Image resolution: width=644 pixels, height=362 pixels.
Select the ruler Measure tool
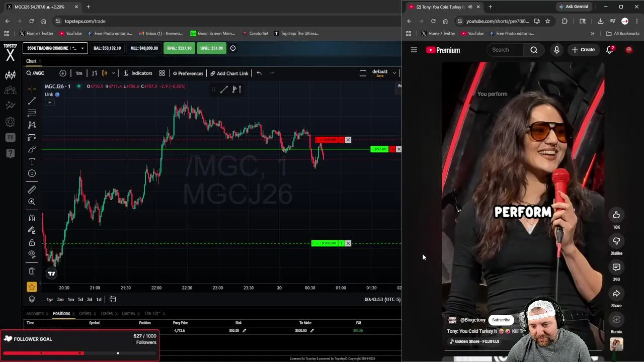pos(32,190)
